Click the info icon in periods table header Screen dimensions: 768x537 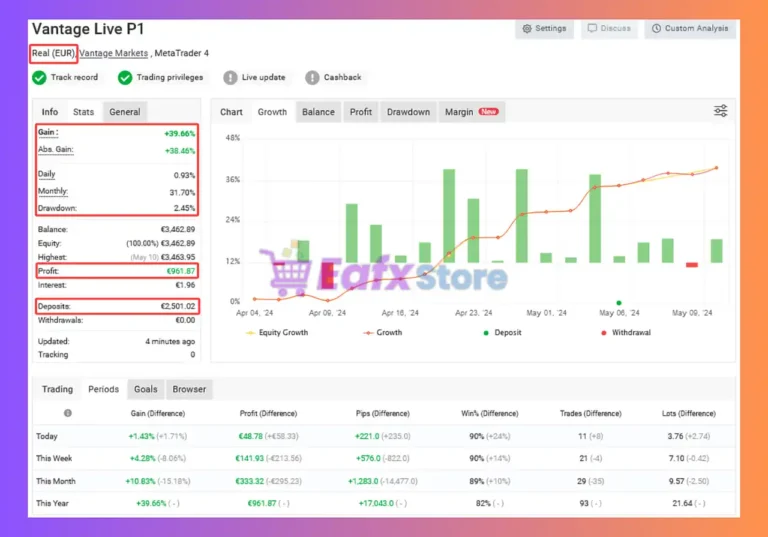(68, 413)
